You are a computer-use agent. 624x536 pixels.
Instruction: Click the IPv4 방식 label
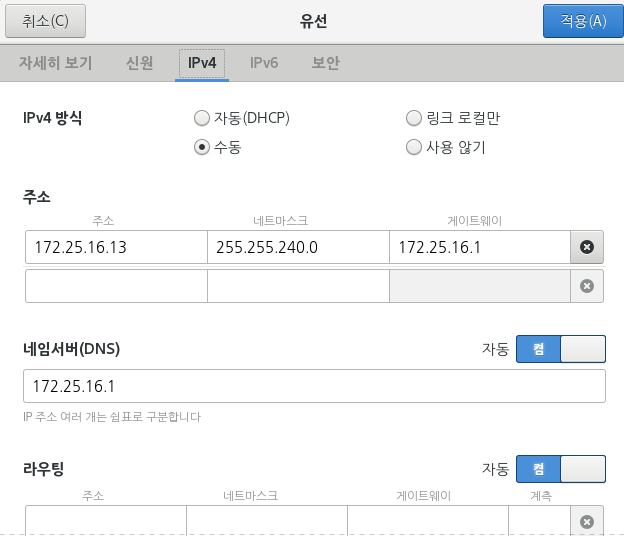[53, 118]
